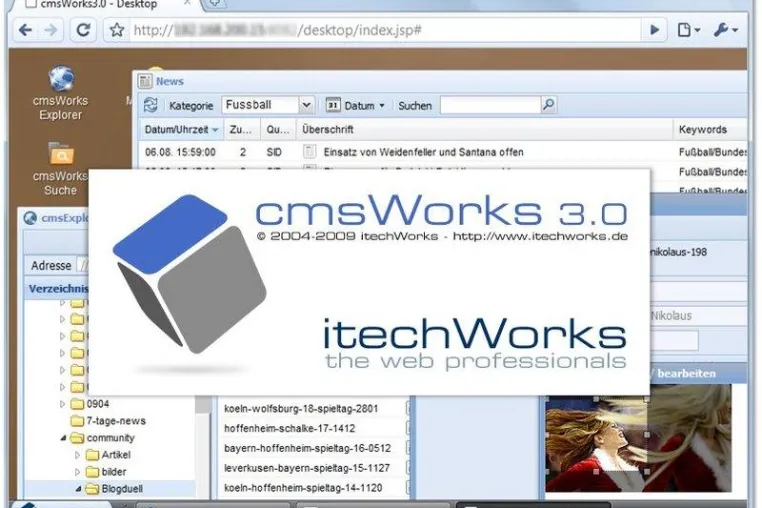Click the 'Fußball/Bundes' keyword in the first row
This screenshot has width=762, height=508.
click(x=712, y=152)
